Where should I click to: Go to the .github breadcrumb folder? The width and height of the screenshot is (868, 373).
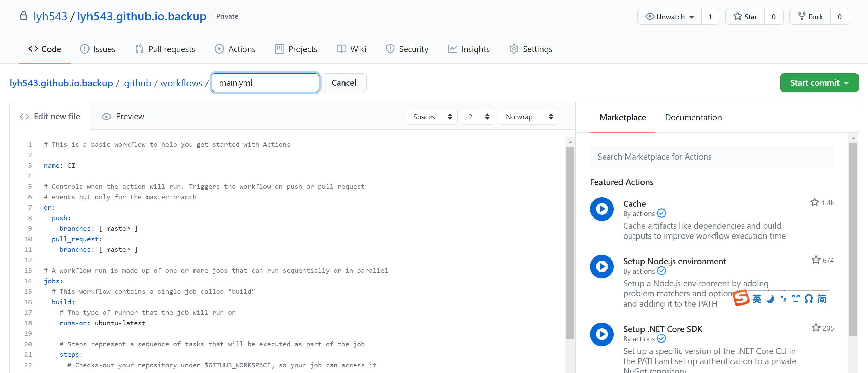tap(137, 83)
